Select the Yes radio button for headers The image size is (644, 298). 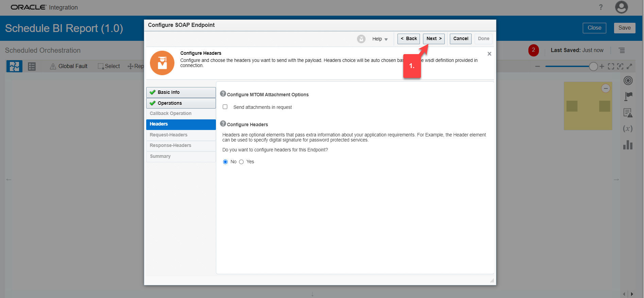pyautogui.click(x=241, y=162)
